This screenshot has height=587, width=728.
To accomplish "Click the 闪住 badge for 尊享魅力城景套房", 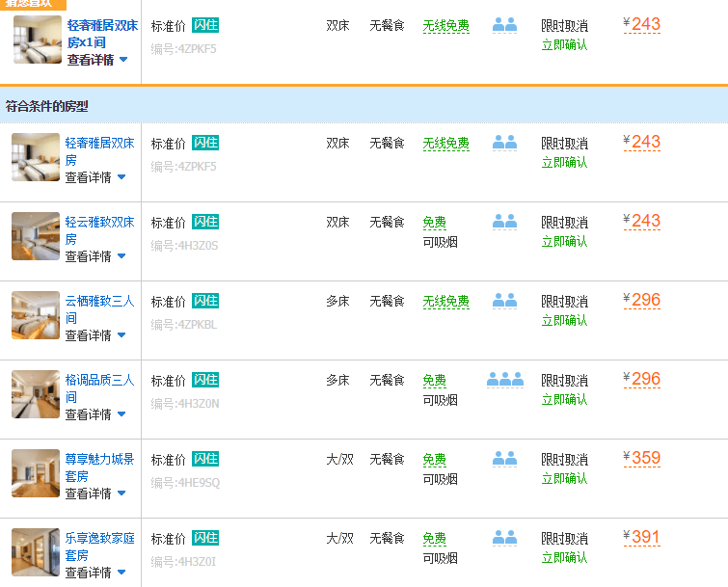I will pos(205,459).
